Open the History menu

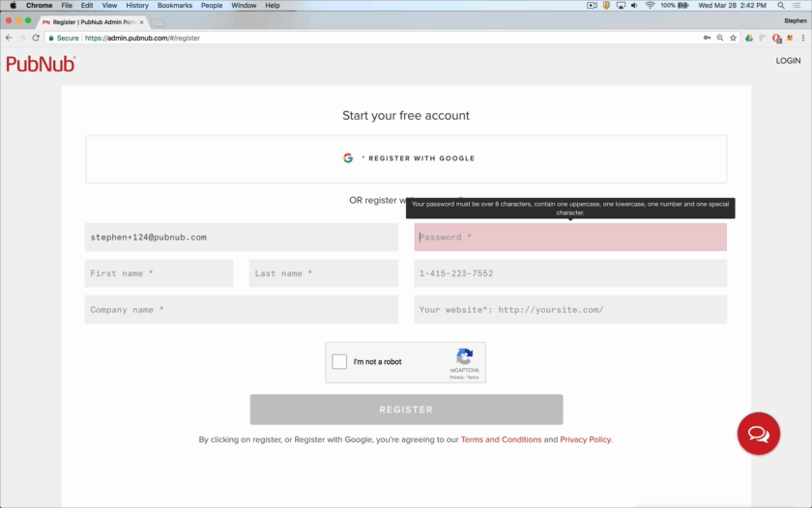[137, 5]
